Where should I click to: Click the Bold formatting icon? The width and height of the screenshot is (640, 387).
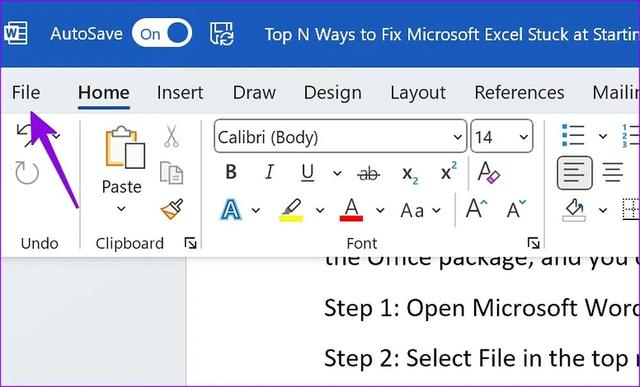pos(231,172)
